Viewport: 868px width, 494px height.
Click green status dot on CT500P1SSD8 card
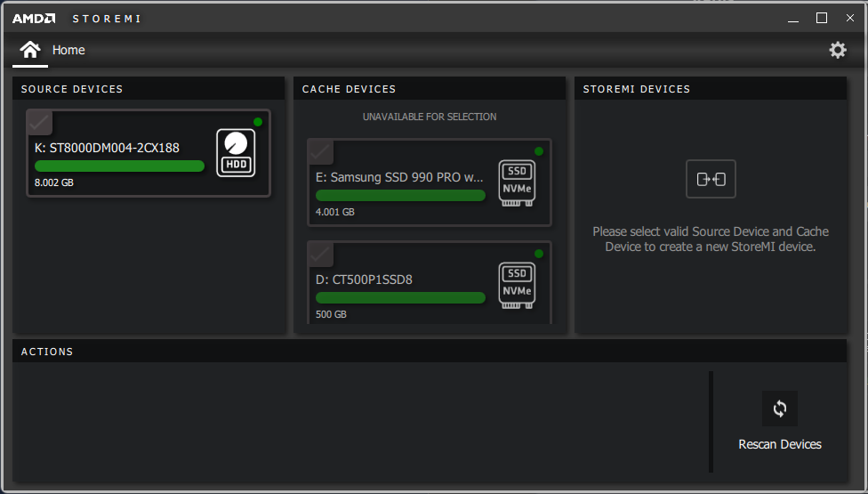click(x=539, y=254)
